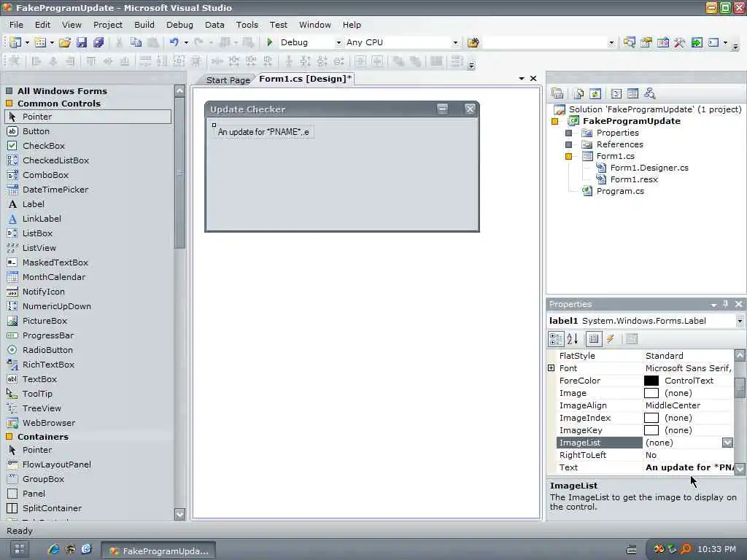Open the Object Browser toolbar icon

(x=662, y=42)
